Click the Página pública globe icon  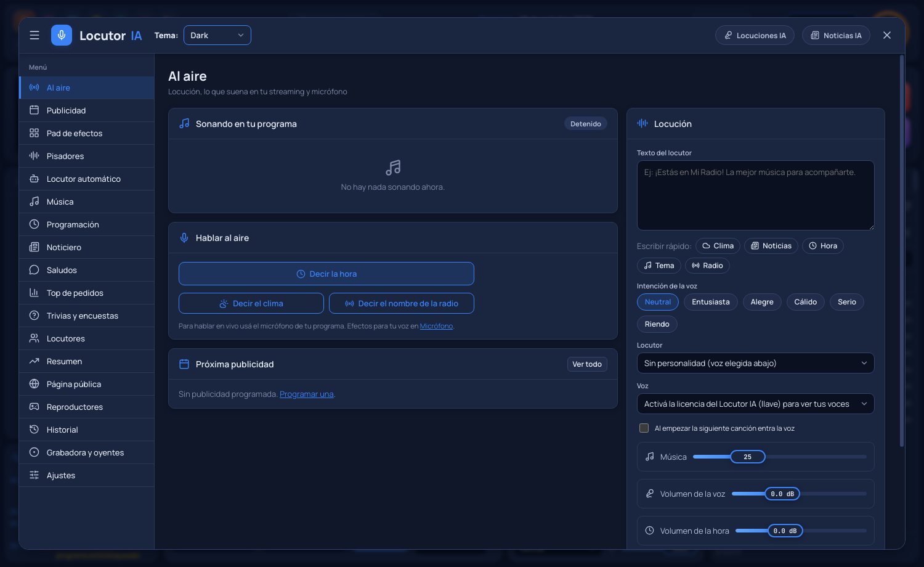click(x=34, y=384)
